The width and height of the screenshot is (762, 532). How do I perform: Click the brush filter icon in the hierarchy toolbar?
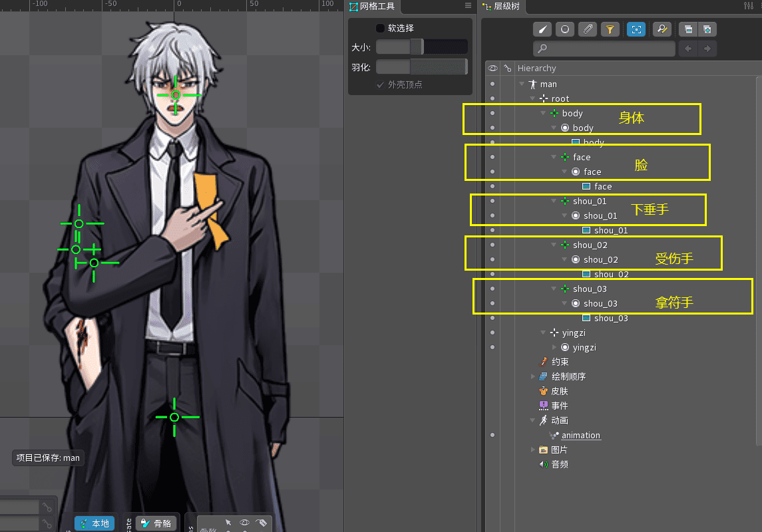pos(543,29)
